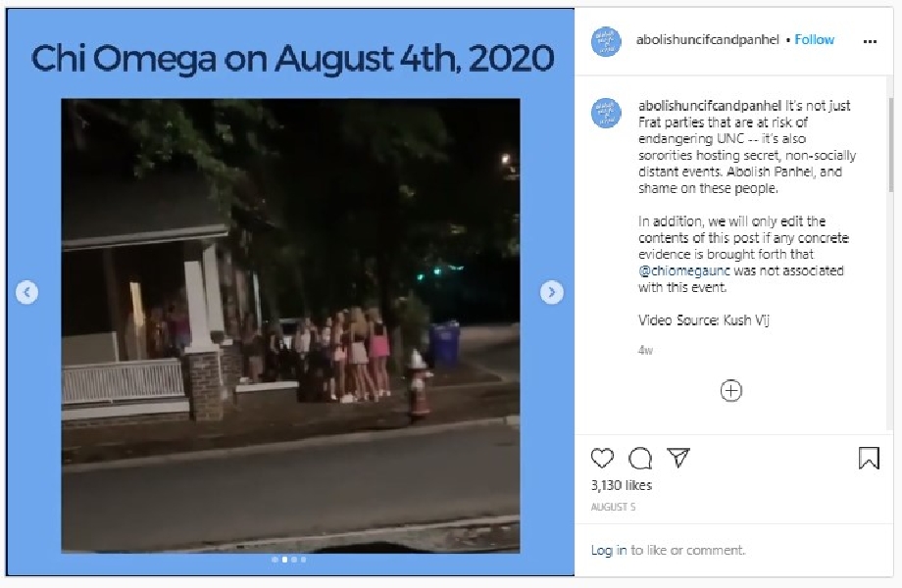This screenshot has width=902, height=588.
Task: Select the carousel dot indicators
Action: [289, 560]
